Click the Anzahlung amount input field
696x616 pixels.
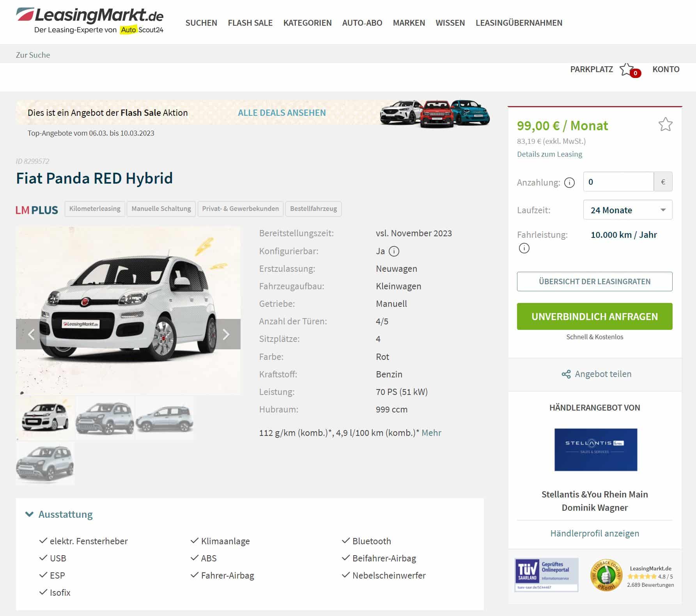click(x=618, y=182)
